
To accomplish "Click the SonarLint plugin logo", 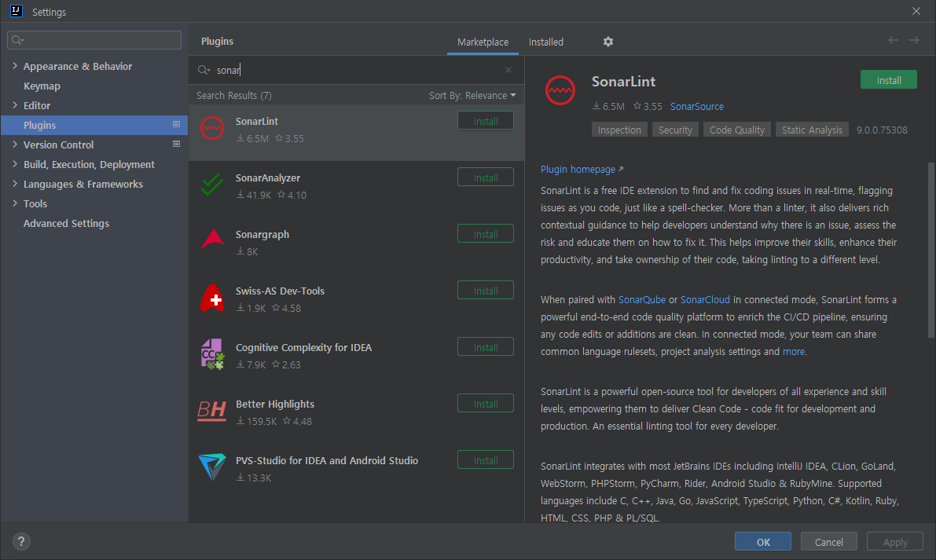I will click(212, 126).
